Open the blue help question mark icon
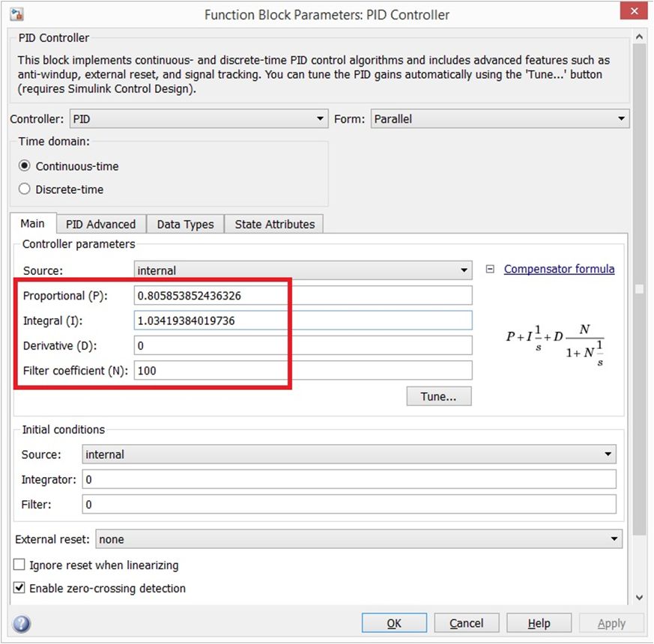This screenshot has height=644, width=654. point(22,624)
